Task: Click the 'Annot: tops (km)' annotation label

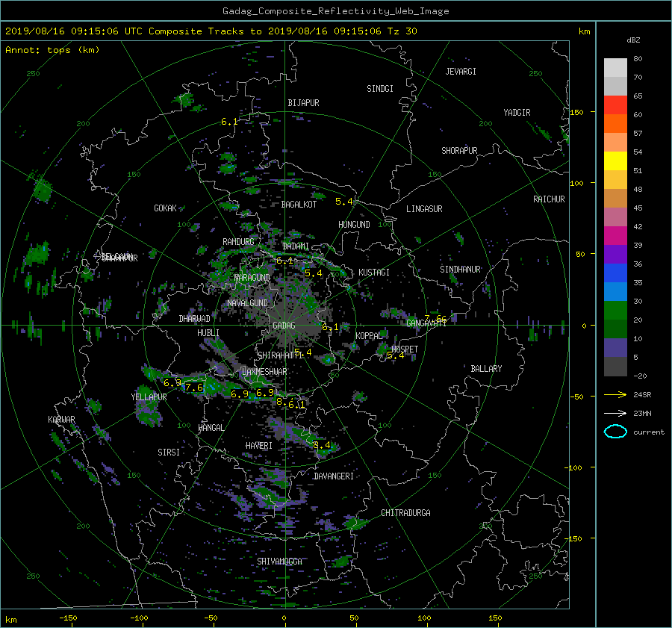Action: point(52,50)
